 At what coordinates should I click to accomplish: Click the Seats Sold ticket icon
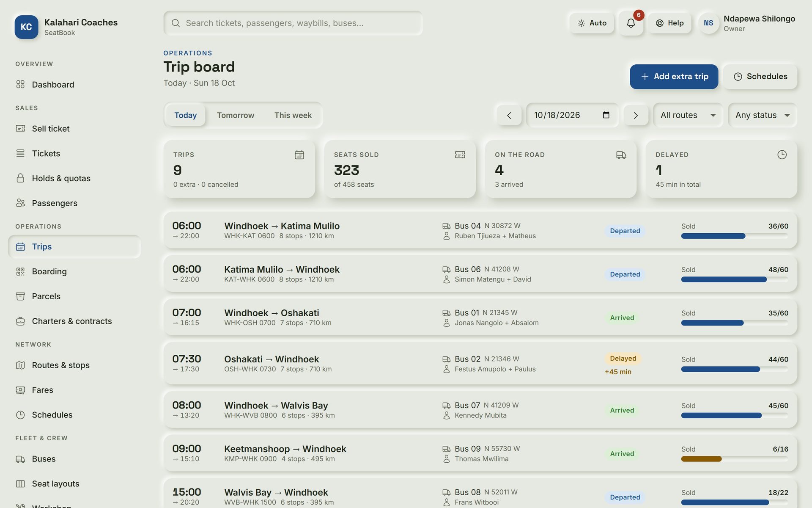(460, 155)
